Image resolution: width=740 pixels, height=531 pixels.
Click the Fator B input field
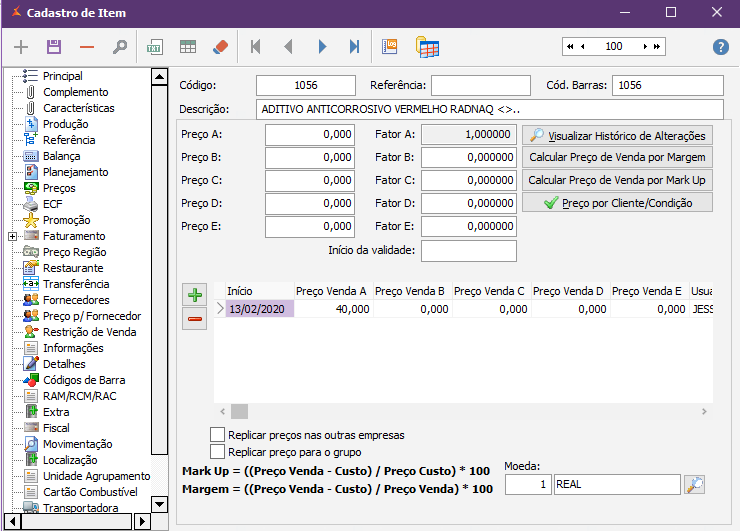pyautogui.click(x=469, y=157)
